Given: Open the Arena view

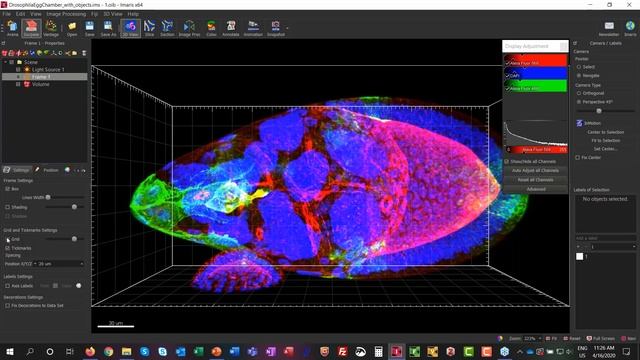Looking at the screenshot, I should [x=12, y=29].
